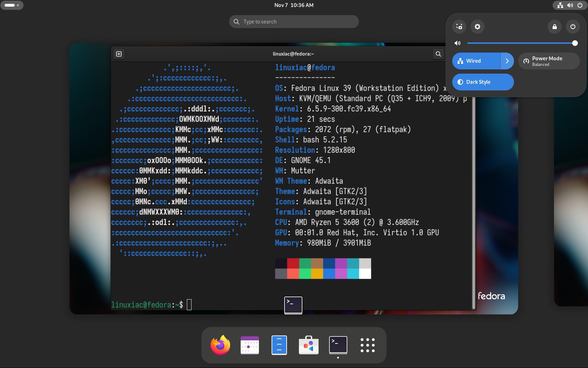
Task: Open the clock showing Nov 7 10:36 AM
Action: coord(294,5)
